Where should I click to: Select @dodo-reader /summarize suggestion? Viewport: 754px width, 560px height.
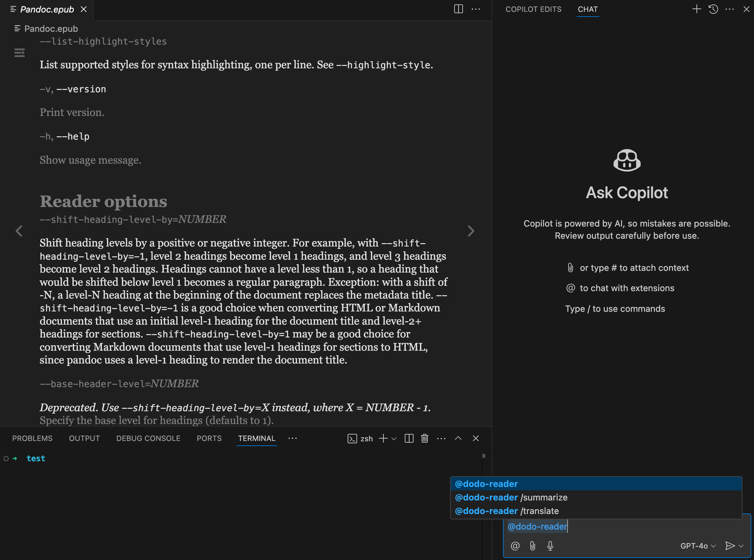tap(511, 497)
